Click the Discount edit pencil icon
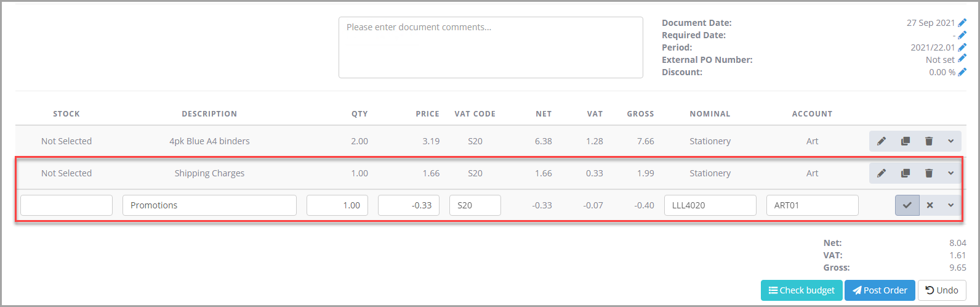 pyautogui.click(x=962, y=72)
